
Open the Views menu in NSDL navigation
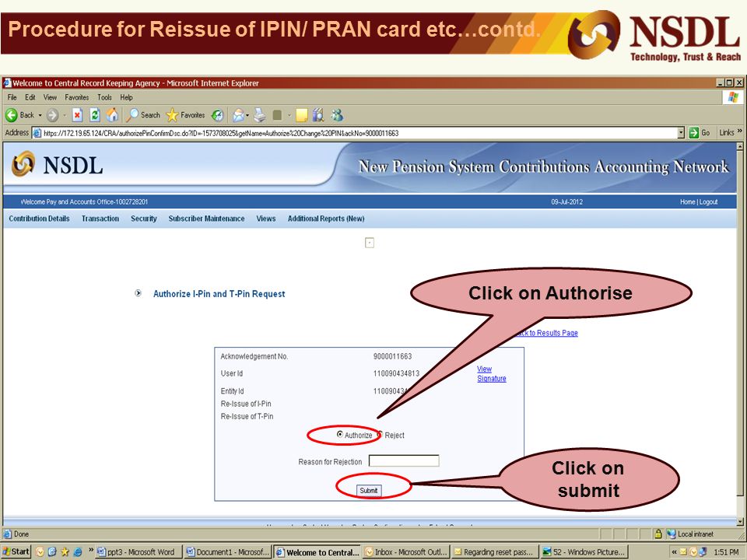coord(266,219)
